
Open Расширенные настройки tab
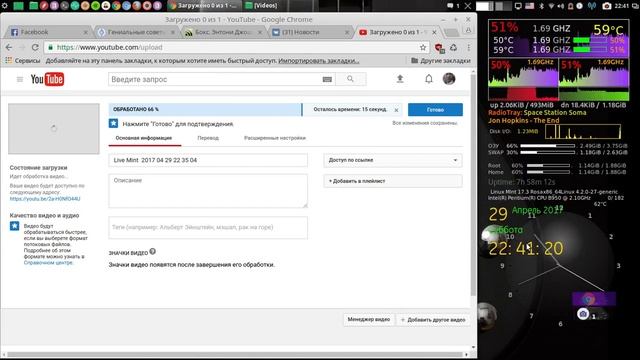click(x=275, y=138)
